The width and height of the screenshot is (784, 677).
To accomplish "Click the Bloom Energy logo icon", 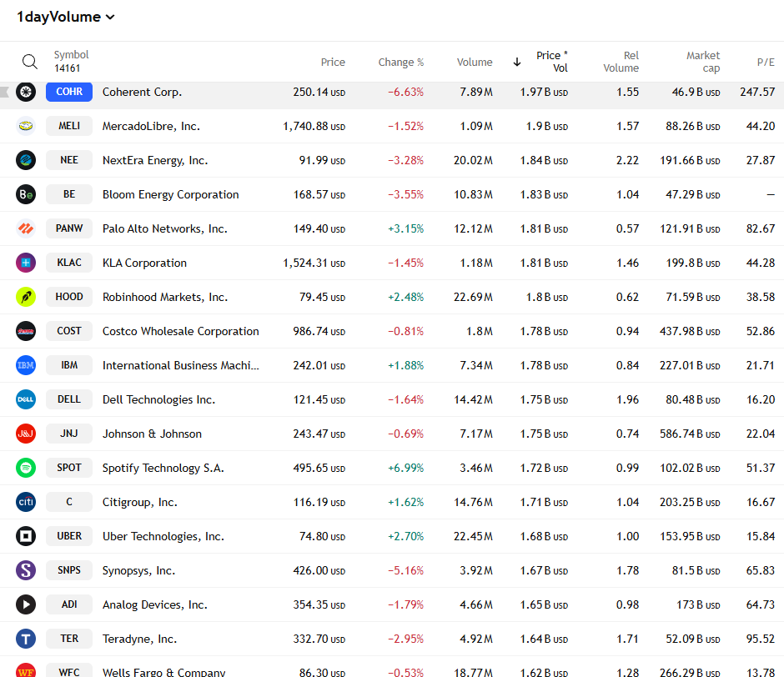I will (26, 194).
